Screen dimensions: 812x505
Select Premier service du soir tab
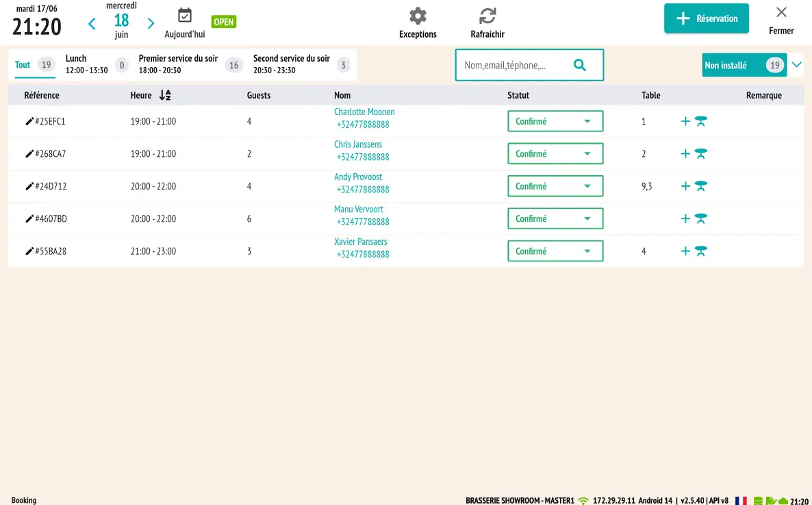178,64
